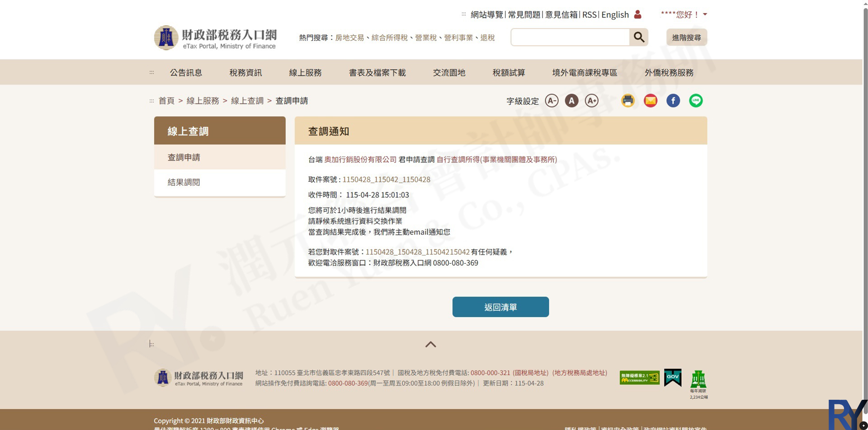Expand footer with the up chevron

point(430,344)
